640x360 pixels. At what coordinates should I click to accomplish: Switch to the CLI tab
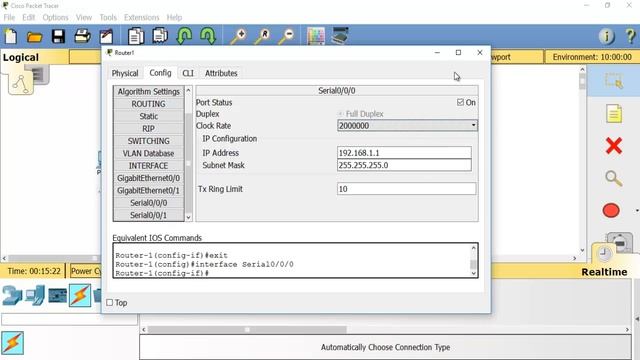tap(188, 73)
